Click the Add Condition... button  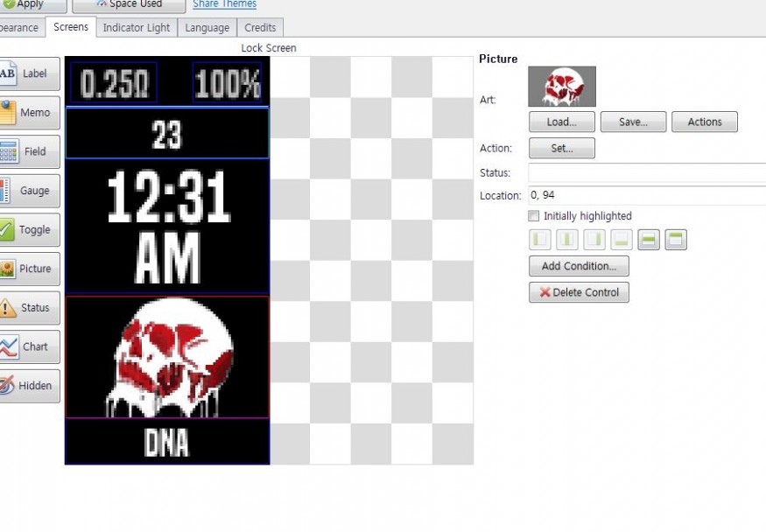pyautogui.click(x=579, y=267)
